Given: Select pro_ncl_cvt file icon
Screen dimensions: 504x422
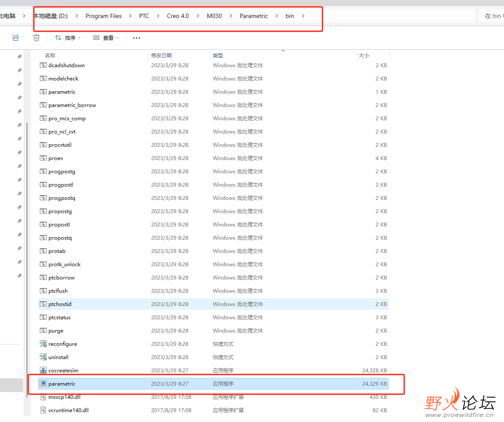Looking at the screenshot, I should (x=43, y=132).
